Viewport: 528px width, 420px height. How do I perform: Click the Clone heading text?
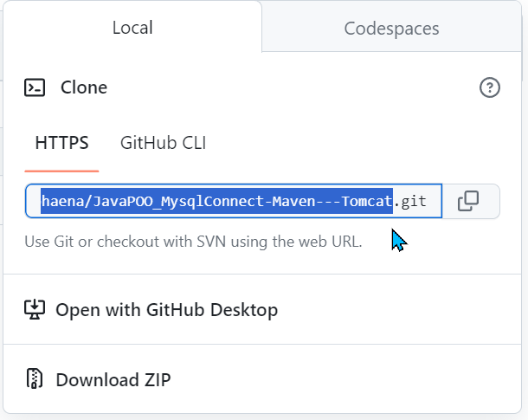(x=84, y=87)
